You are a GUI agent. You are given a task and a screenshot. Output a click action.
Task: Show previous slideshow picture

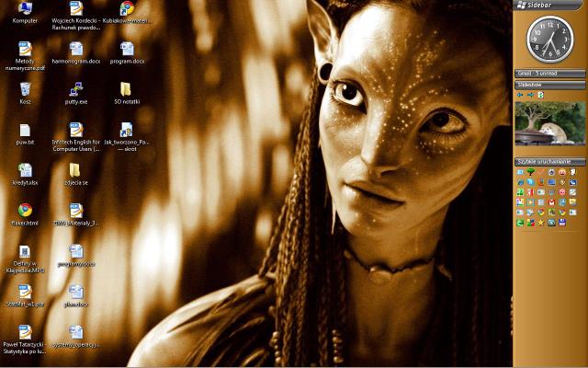[520, 95]
